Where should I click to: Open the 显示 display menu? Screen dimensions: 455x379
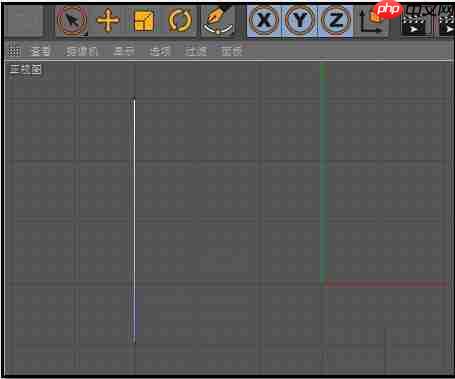(x=124, y=51)
